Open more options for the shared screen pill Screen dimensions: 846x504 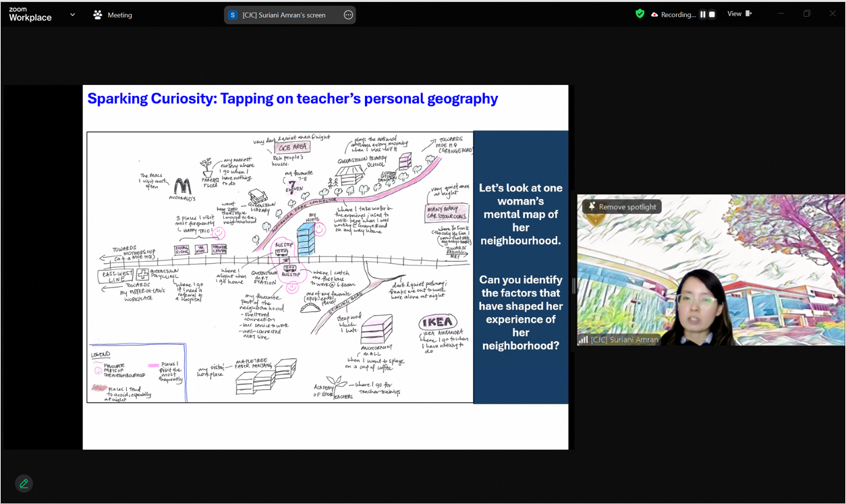pos(348,15)
